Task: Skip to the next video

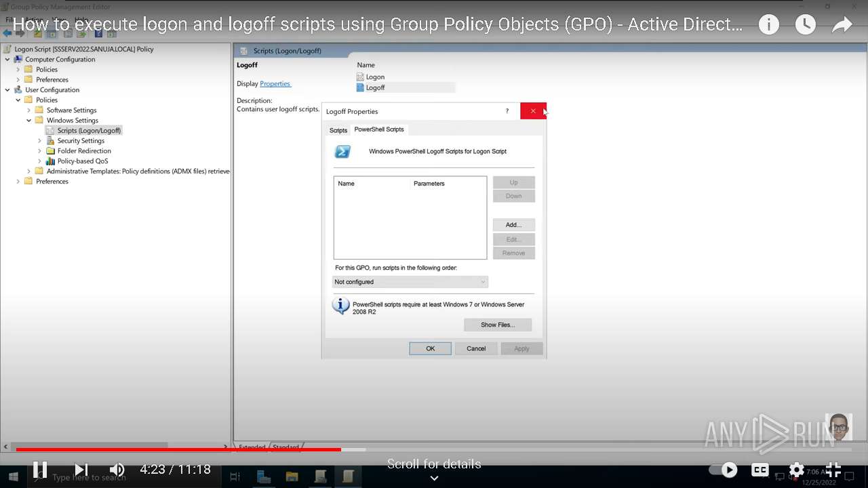Action: click(81, 469)
